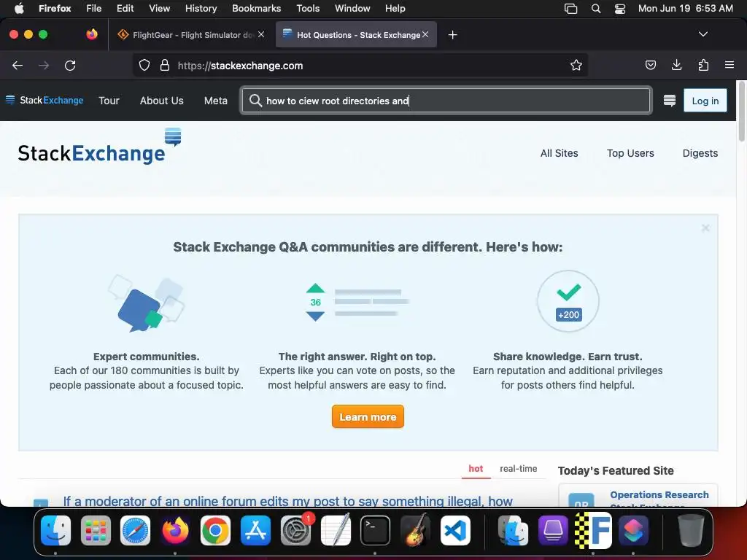747x560 pixels.
Task: Click the Stage Manager windows icon in menu bar
Action: pos(570,8)
